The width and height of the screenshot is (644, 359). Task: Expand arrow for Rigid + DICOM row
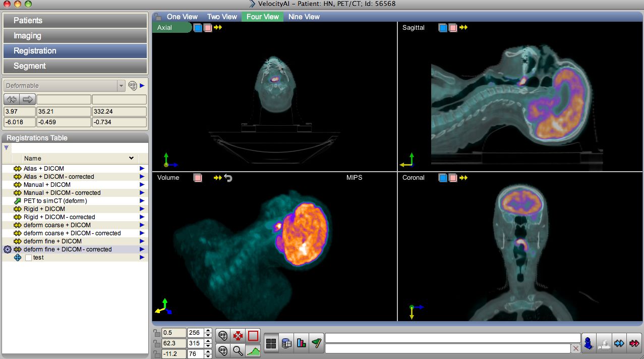[x=142, y=209]
